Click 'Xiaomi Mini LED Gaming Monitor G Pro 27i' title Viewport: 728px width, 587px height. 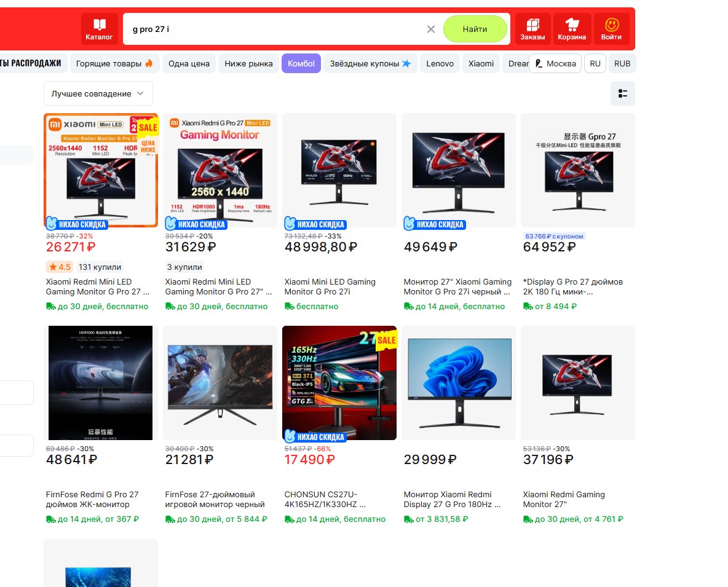pos(330,287)
